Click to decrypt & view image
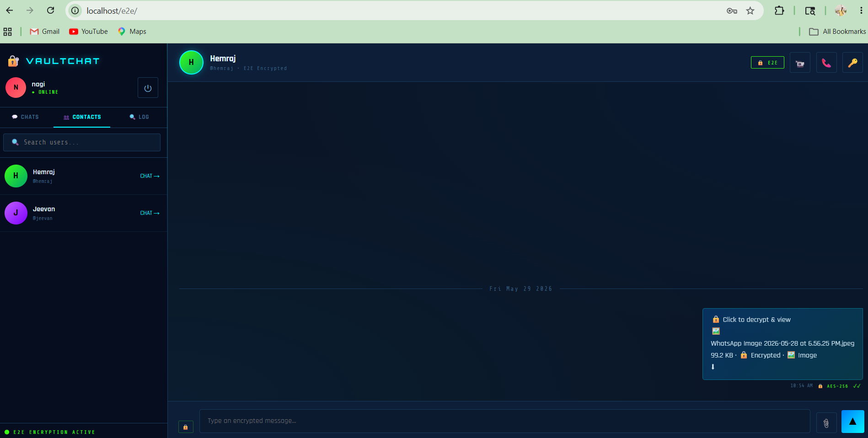The image size is (868, 438). [751, 320]
